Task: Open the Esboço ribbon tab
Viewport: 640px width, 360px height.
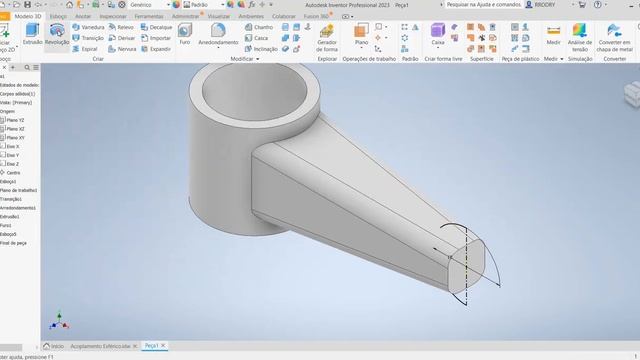Action: tap(58, 16)
